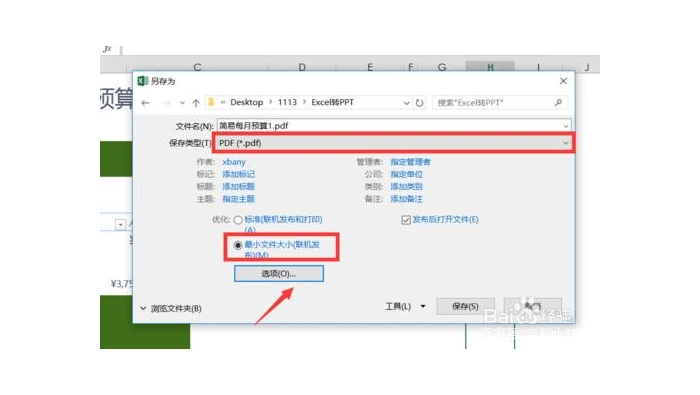
Task: Select 1113 folder in address path
Action: [x=287, y=102]
